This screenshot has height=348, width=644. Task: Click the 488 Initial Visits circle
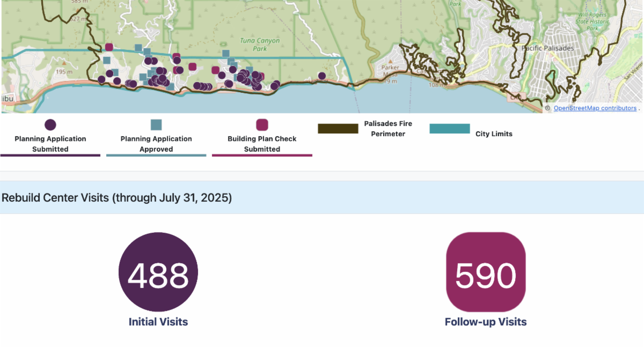158,272
